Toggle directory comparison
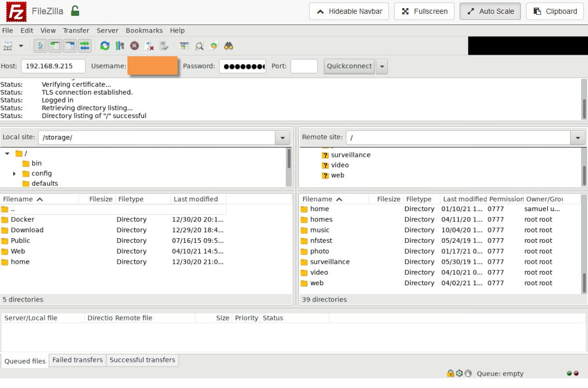The width and height of the screenshot is (588, 388). click(x=199, y=45)
